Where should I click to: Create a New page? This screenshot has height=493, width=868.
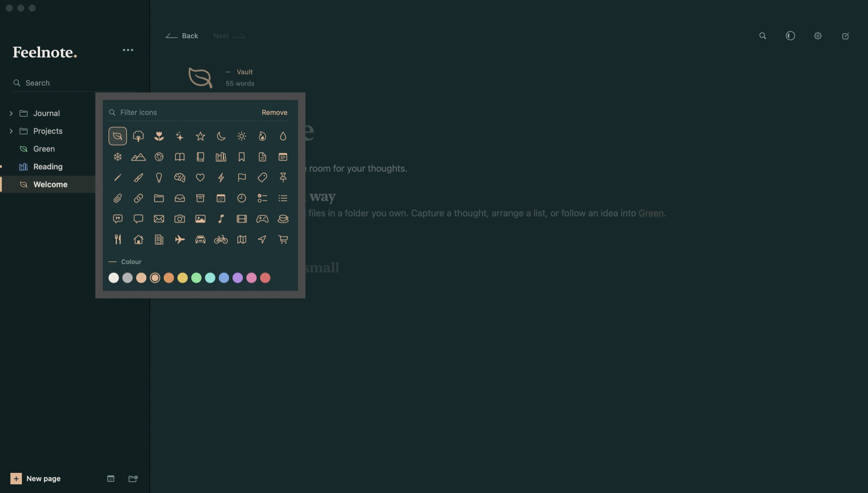36,479
